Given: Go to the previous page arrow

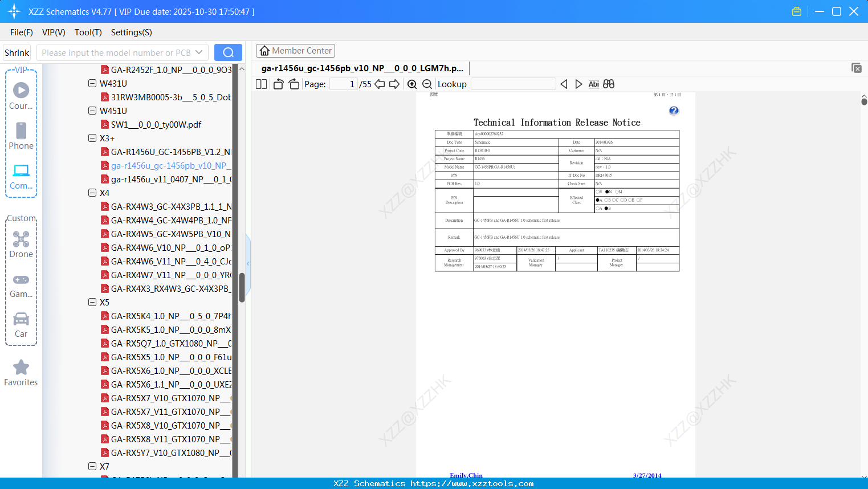Looking at the screenshot, I should tap(380, 84).
